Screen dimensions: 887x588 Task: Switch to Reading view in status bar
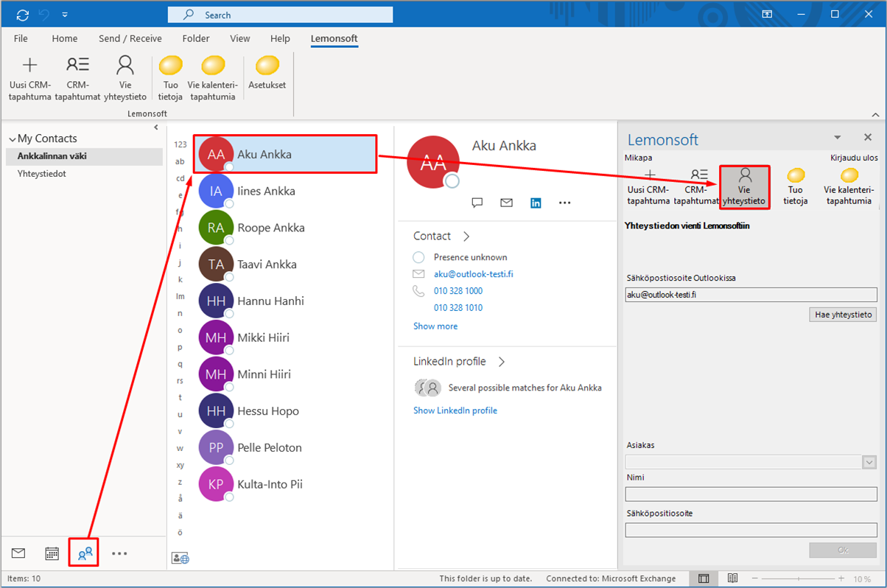pyautogui.click(x=732, y=578)
